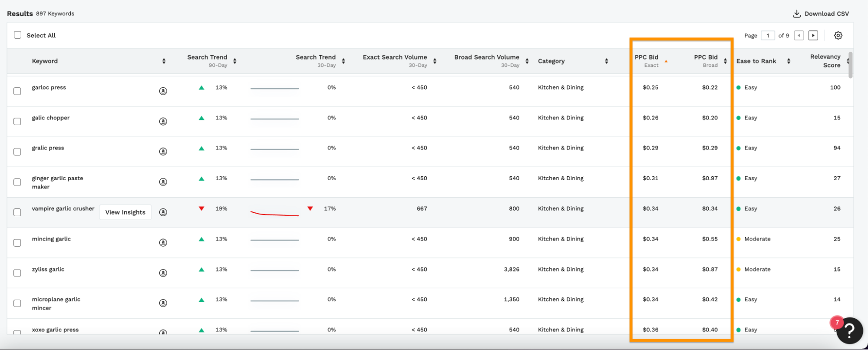The height and width of the screenshot is (350, 868).
Task: Click the Ease to Rank column header
Action: [x=756, y=61]
